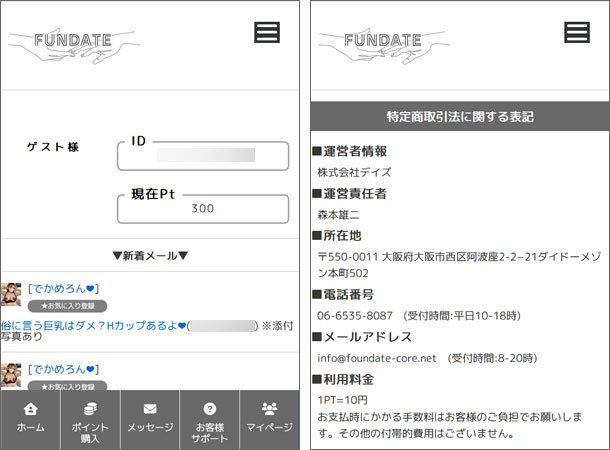Screen dimensions: 610x450
Task: Tap the ポイント購入 coins icon
Action: pos(90,409)
